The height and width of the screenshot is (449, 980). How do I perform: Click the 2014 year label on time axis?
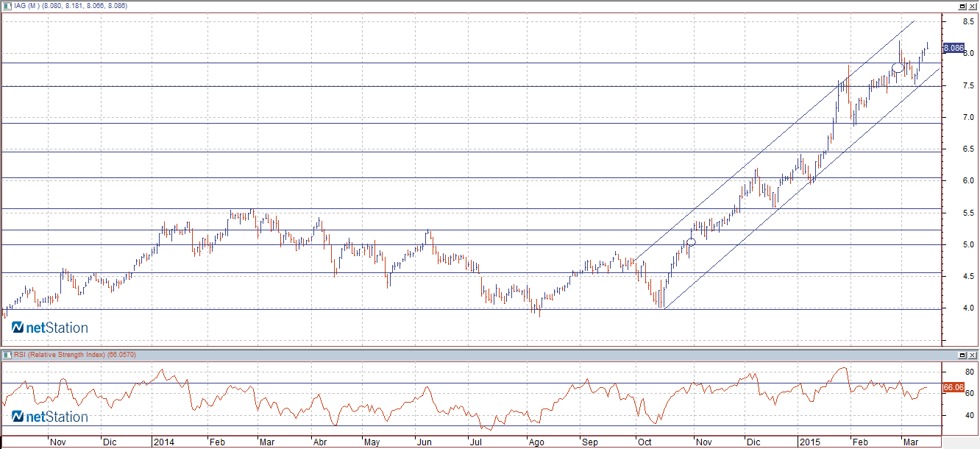tap(163, 442)
